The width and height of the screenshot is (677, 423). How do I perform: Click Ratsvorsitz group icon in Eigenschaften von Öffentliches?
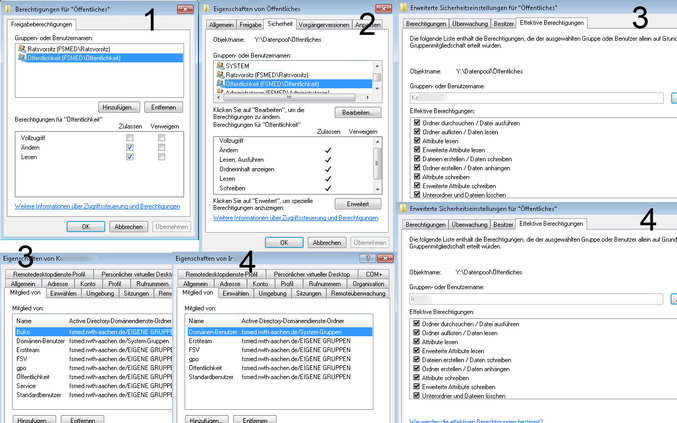220,75
